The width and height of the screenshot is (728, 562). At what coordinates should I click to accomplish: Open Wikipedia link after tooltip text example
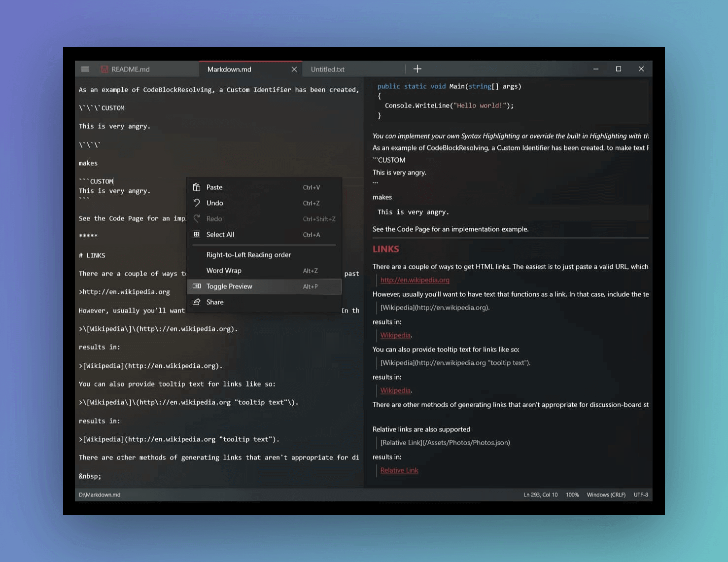click(395, 390)
